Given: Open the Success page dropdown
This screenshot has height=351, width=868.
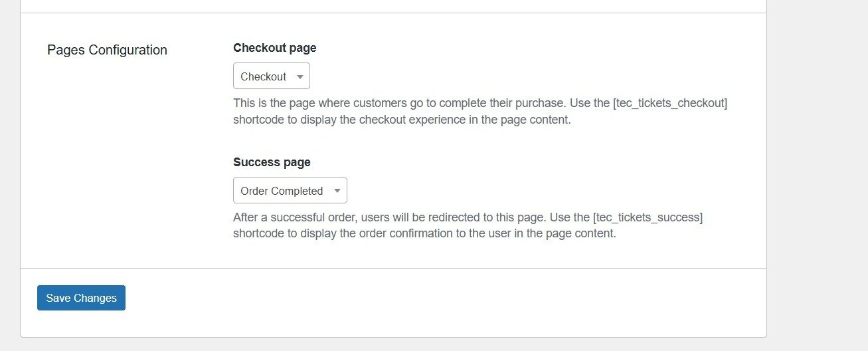Looking at the screenshot, I should point(290,191).
